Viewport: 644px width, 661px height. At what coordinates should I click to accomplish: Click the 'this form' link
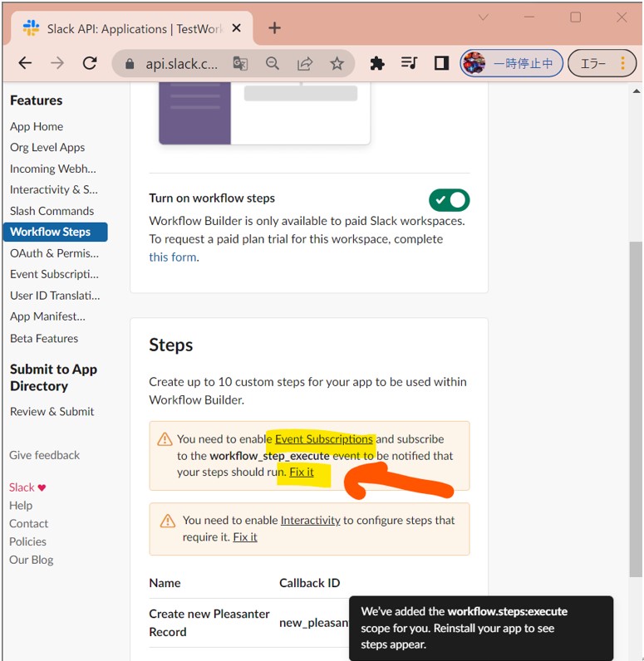173,257
